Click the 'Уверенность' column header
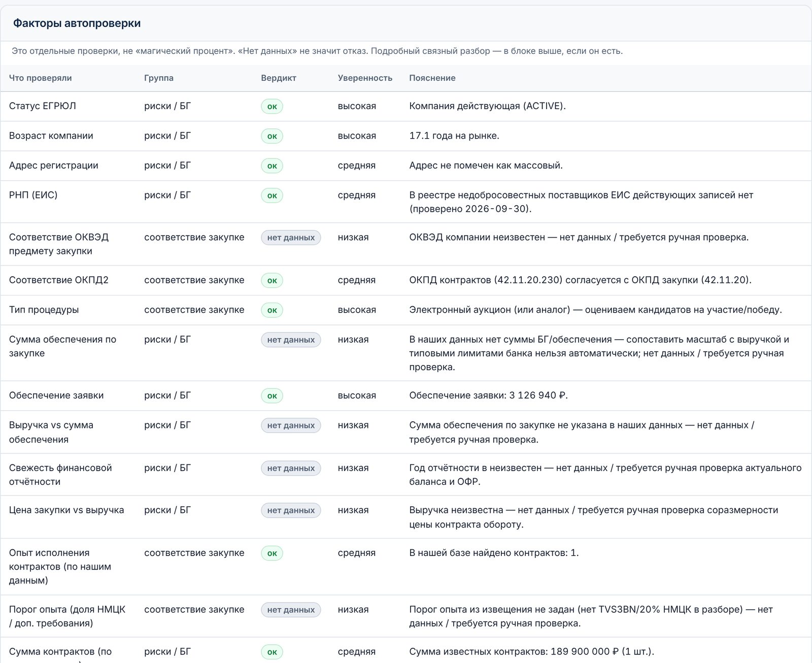The width and height of the screenshot is (812, 663). pos(365,78)
